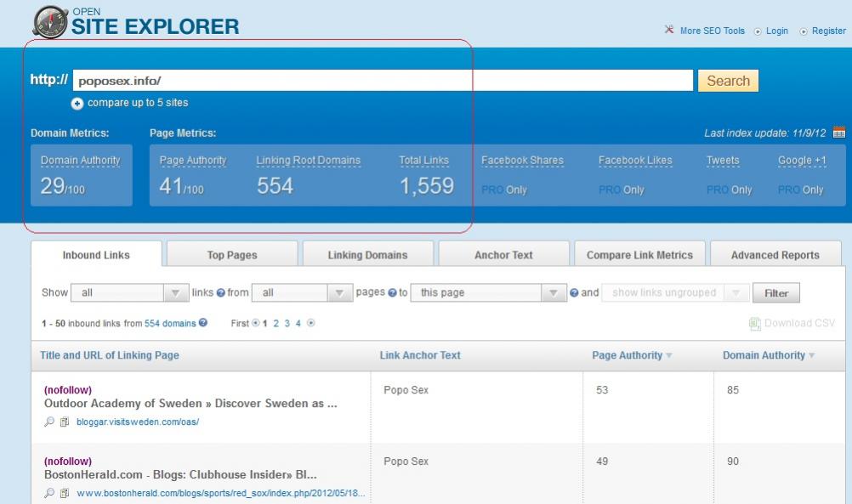
Task: Click the Login link
Action: pyautogui.click(x=777, y=31)
